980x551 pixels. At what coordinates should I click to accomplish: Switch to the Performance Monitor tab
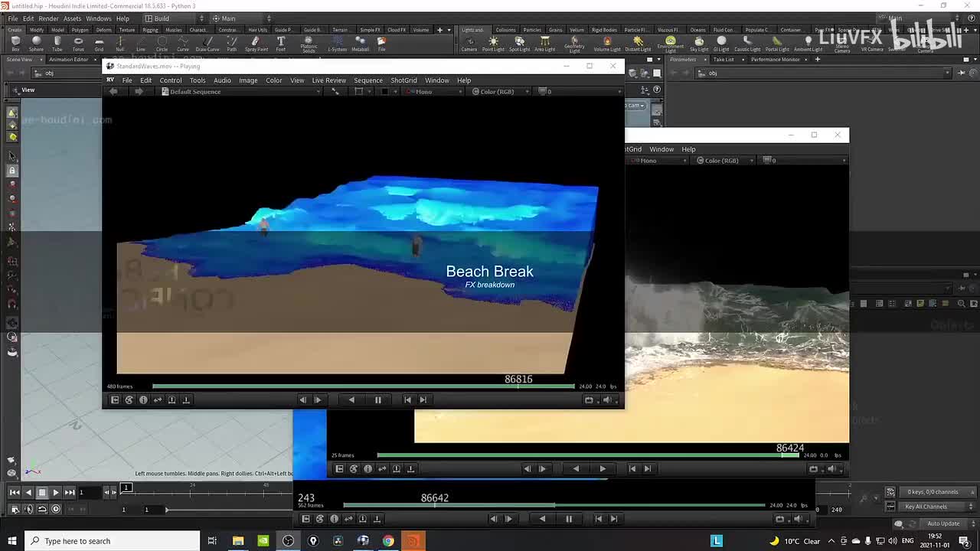coord(775,59)
